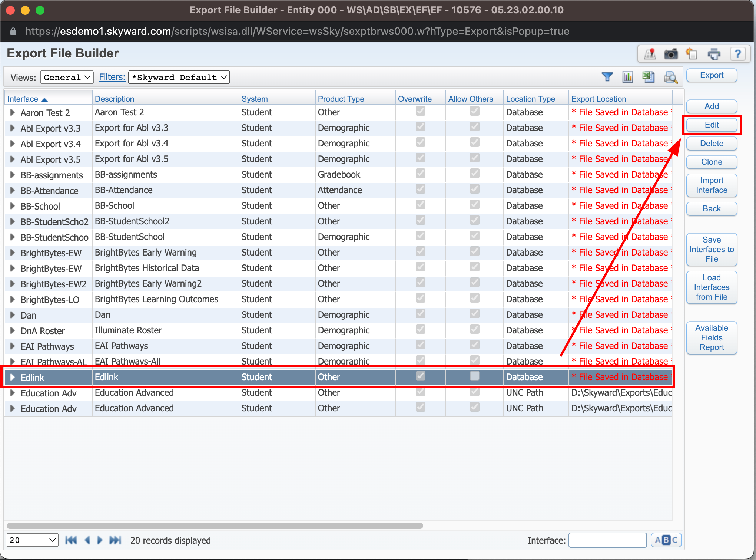The height and width of the screenshot is (560, 756).
Task: Click the camera screenshot icon
Action: point(671,54)
